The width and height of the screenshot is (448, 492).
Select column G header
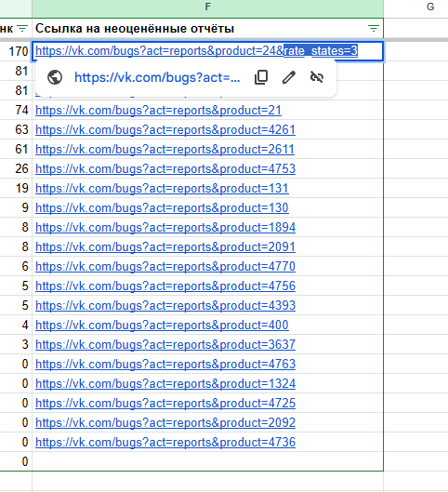430,7
